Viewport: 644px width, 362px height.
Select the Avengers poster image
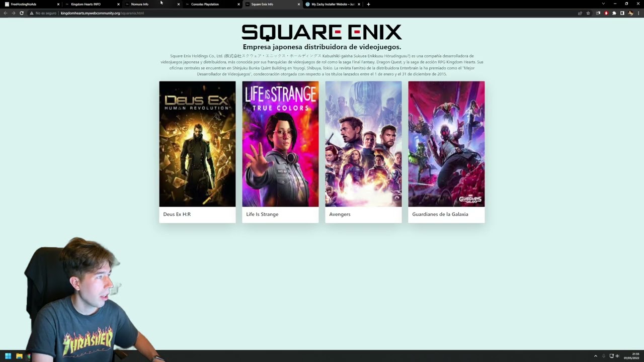pyautogui.click(x=363, y=144)
